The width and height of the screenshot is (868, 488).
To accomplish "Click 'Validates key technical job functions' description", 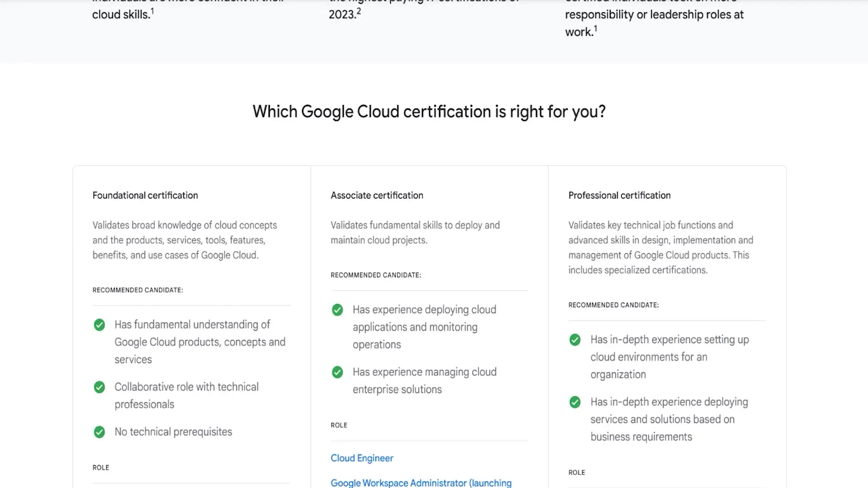I will click(660, 247).
